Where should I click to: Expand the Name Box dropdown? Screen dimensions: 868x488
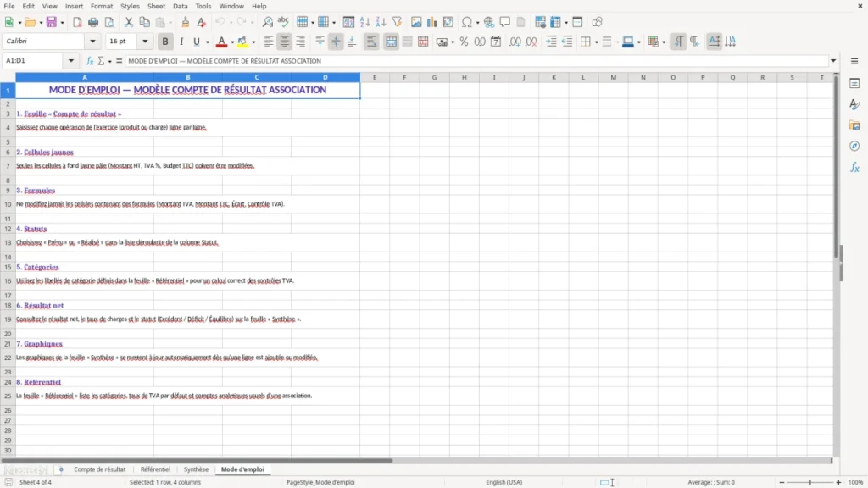click(x=71, y=61)
